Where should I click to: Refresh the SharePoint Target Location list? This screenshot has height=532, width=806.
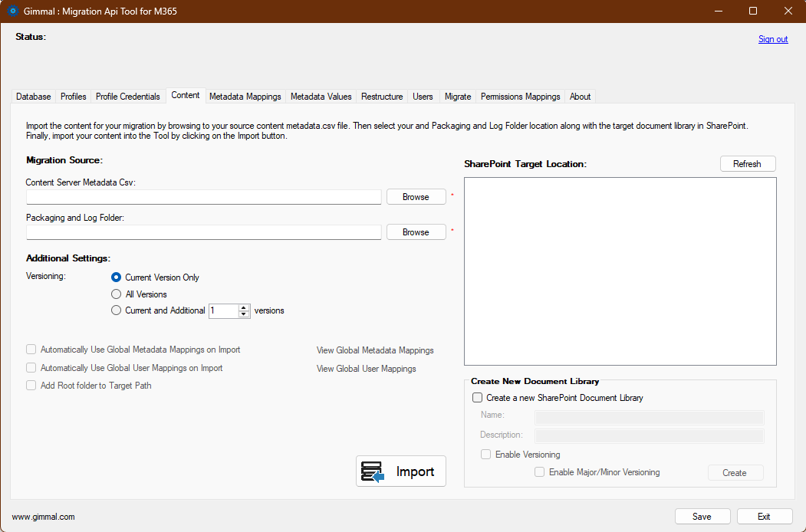(747, 163)
